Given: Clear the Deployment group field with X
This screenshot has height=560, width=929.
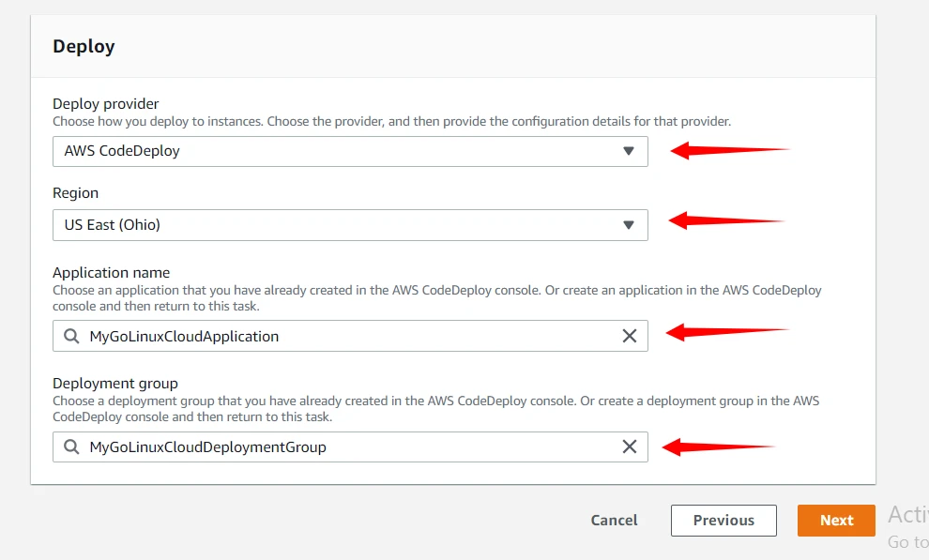Looking at the screenshot, I should point(630,446).
